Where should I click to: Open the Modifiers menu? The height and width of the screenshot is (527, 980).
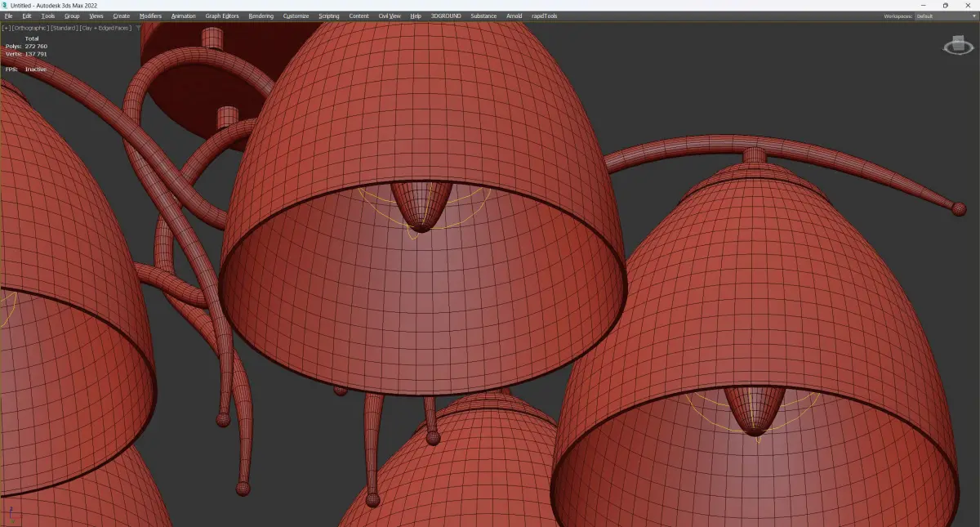point(150,16)
